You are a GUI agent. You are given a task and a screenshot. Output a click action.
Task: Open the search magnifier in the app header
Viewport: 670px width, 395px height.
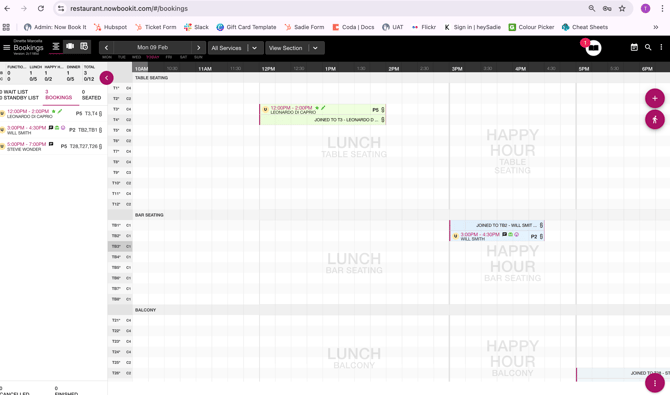pyautogui.click(x=648, y=47)
